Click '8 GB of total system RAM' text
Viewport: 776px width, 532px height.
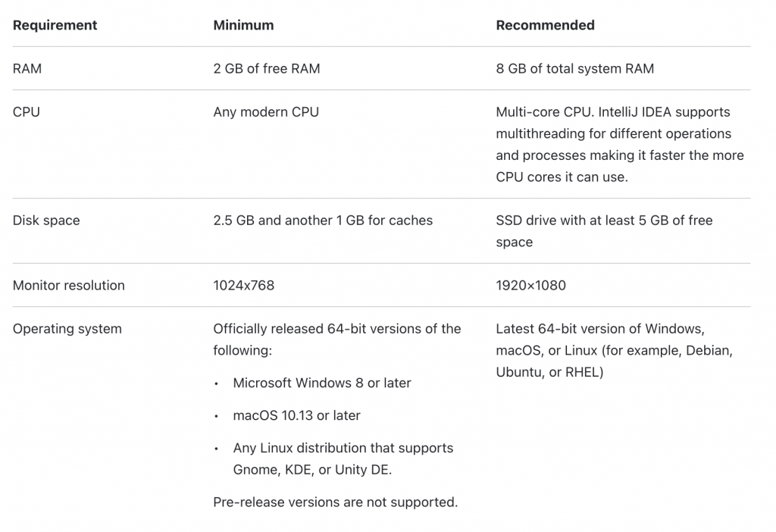(575, 68)
